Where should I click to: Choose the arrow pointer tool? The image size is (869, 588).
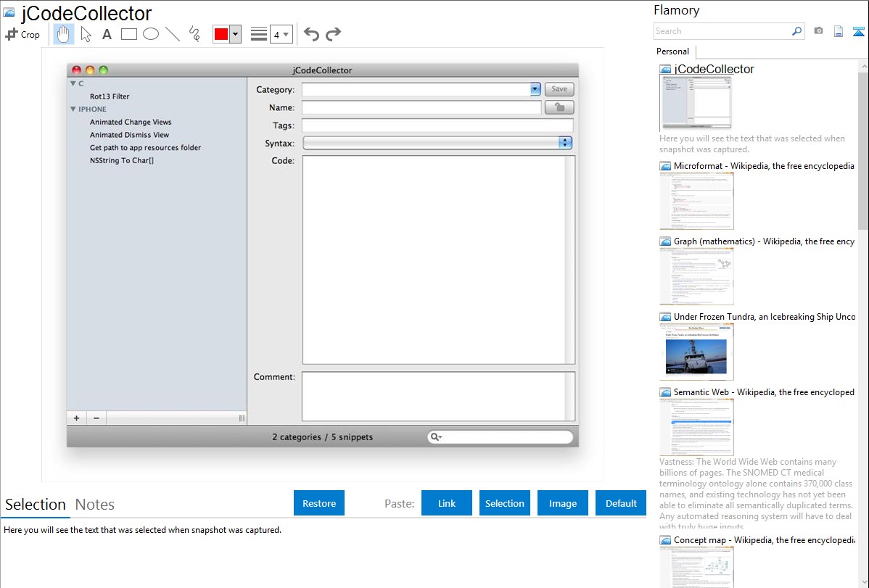(86, 34)
